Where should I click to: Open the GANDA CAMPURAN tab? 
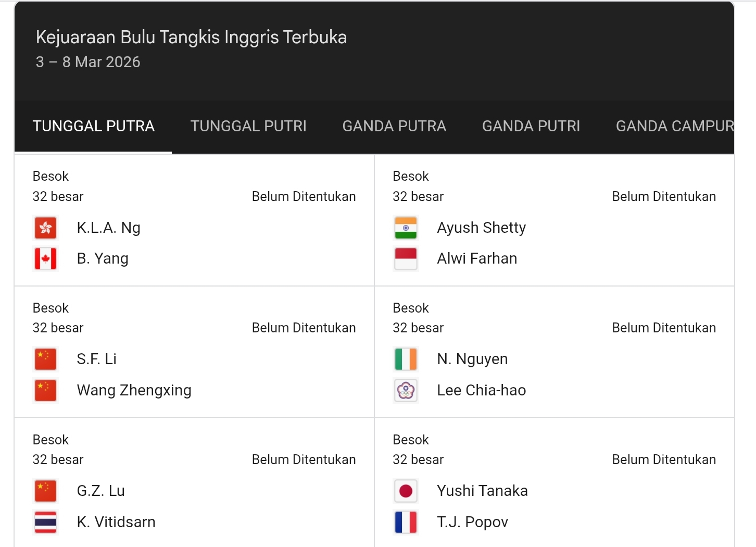point(675,126)
